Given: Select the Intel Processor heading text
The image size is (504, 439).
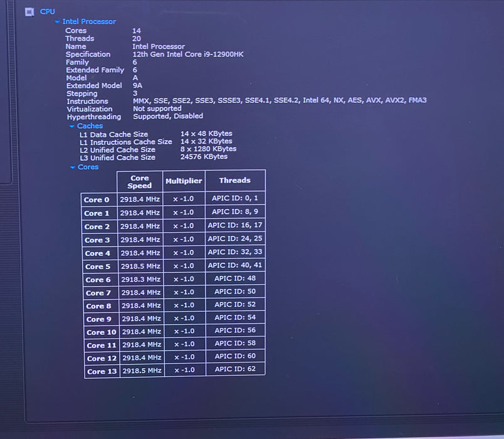Looking at the screenshot, I should coord(89,21).
